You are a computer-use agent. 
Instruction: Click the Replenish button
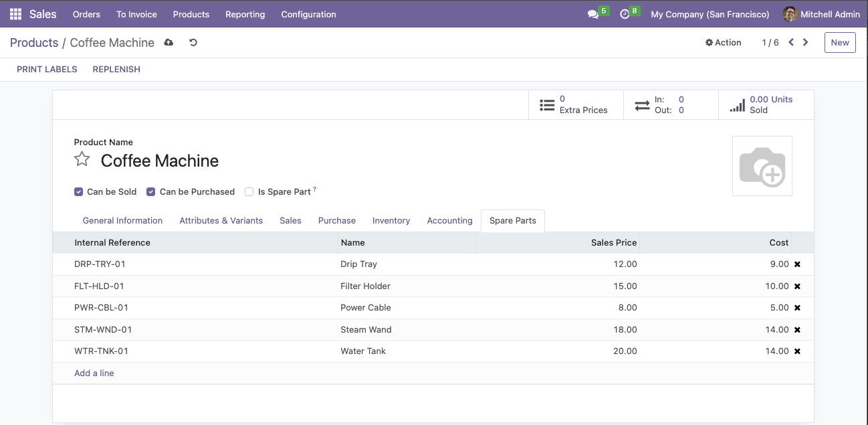(116, 70)
